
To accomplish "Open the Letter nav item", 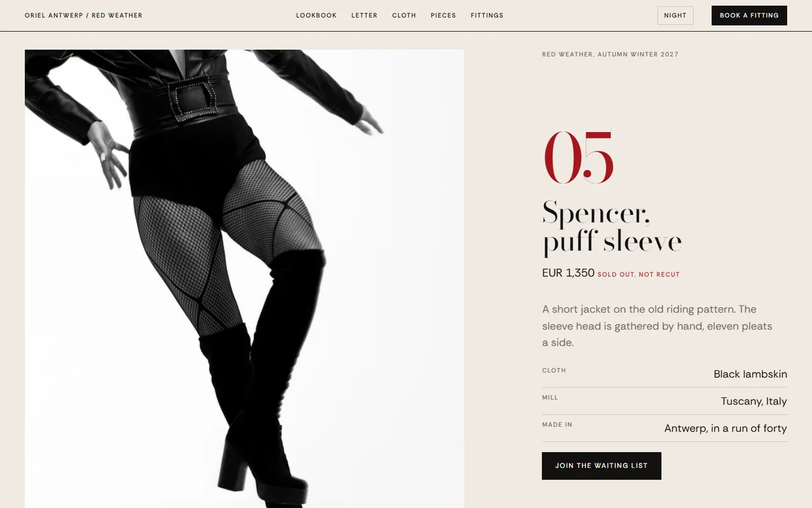I will point(364,15).
